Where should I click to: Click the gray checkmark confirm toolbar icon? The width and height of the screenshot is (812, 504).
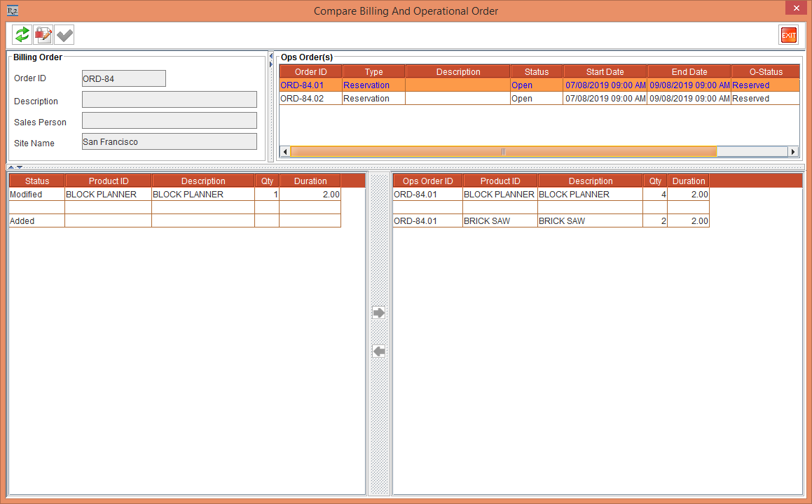[64, 34]
